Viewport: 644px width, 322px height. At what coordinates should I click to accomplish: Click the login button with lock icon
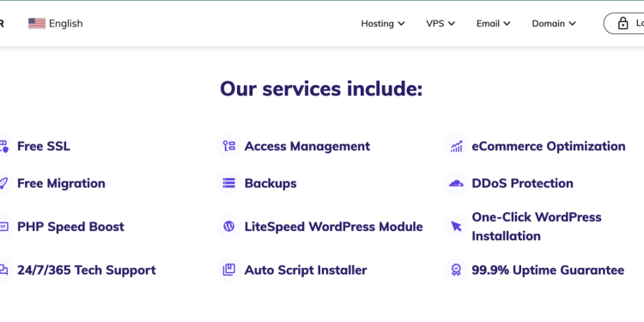point(624,23)
